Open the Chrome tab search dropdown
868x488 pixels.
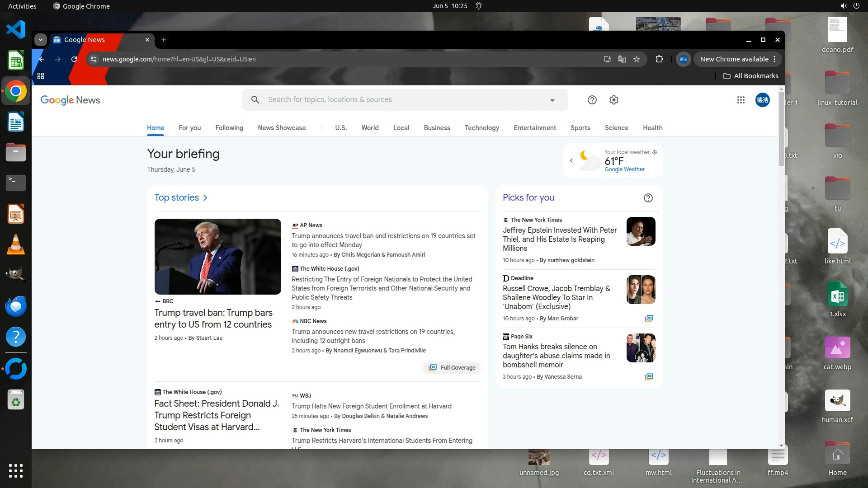point(41,40)
